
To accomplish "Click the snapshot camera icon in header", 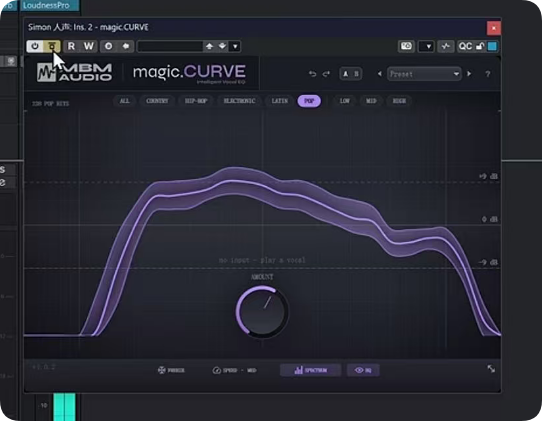I will [406, 46].
